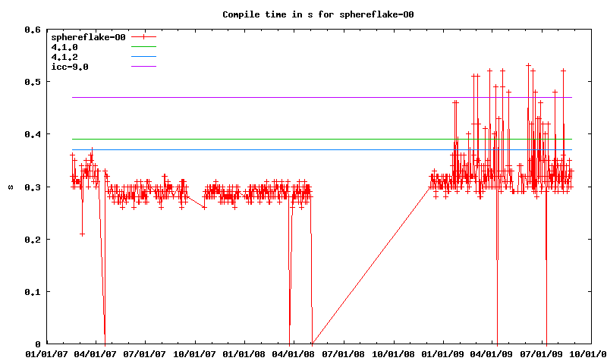Image resolution: width=607 pixels, height=364 pixels.
Task: Click the red line sample beside sphereflake-O0
Action: coord(143,37)
